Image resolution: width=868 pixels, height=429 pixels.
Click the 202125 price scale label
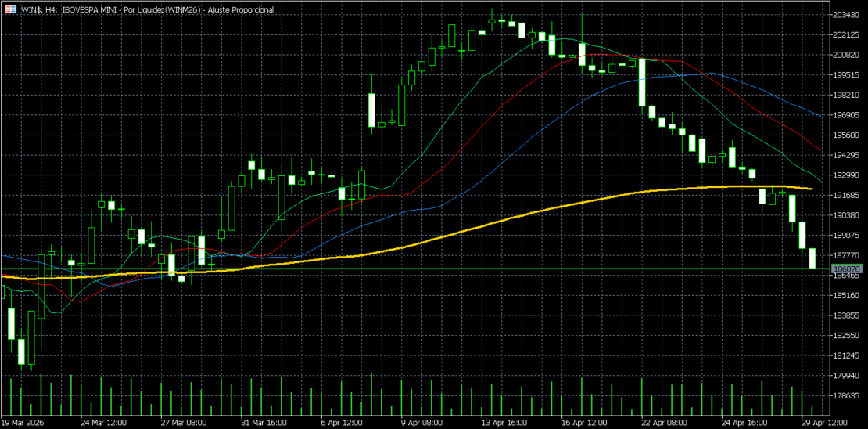tap(845, 35)
